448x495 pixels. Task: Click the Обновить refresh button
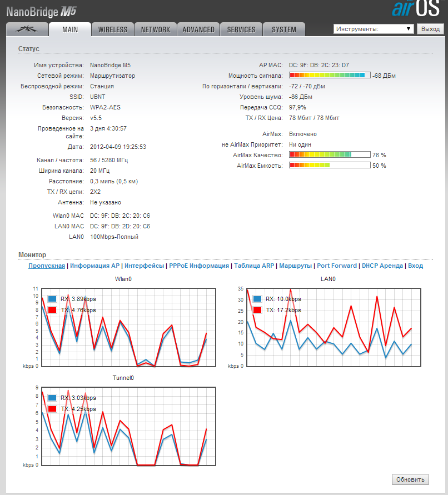pyautogui.click(x=410, y=479)
